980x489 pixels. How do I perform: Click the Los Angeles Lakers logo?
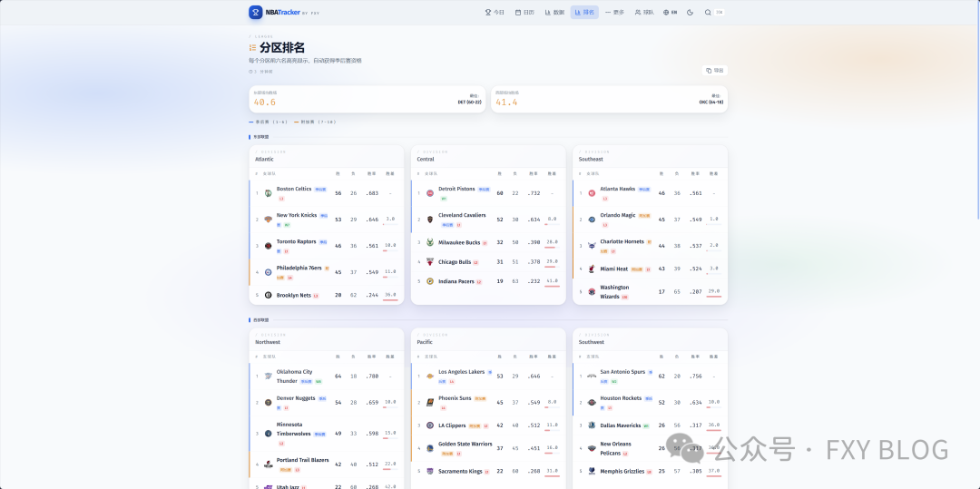(x=430, y=376)
